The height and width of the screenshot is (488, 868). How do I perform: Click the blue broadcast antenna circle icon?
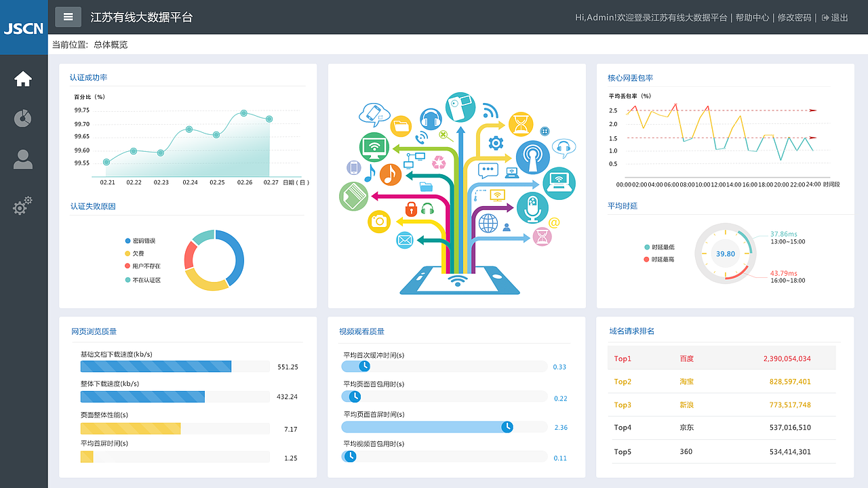[x=532, y=157]
